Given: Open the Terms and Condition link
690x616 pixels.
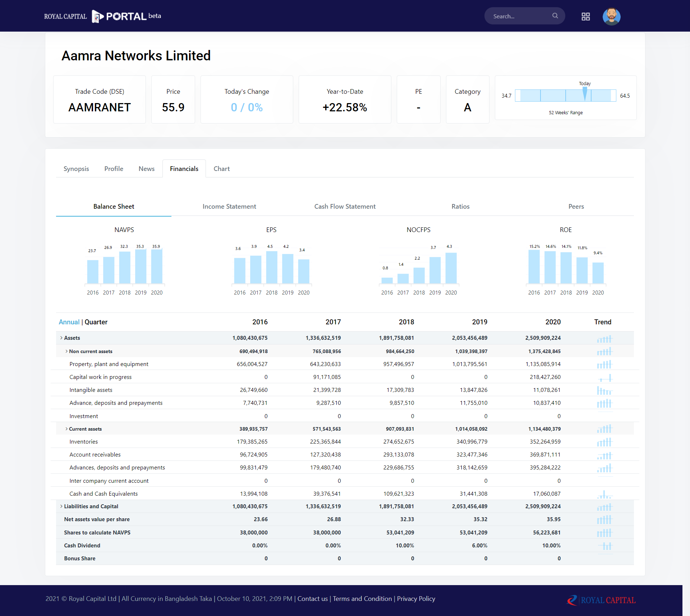Looking at the screenshot, I should (x=362, y=599).
